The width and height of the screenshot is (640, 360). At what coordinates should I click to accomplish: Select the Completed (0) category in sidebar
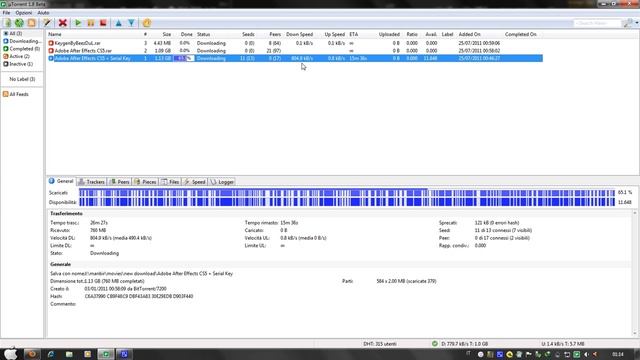click(21, 49)
